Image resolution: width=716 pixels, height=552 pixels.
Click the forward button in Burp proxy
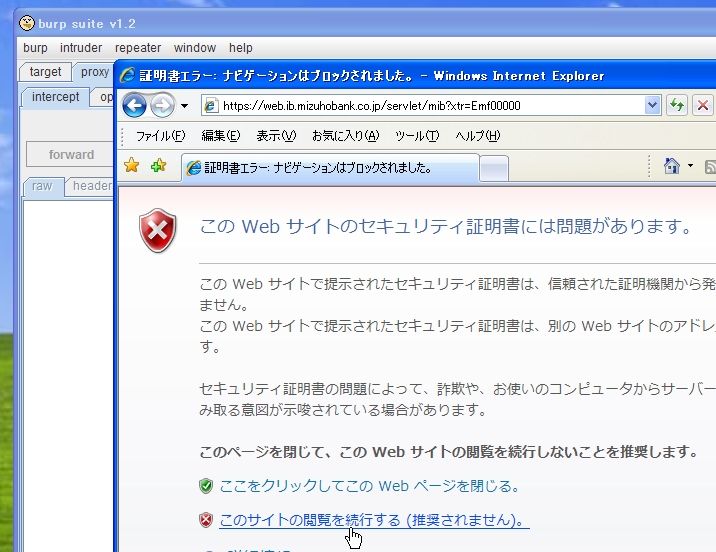click(71, 154)
